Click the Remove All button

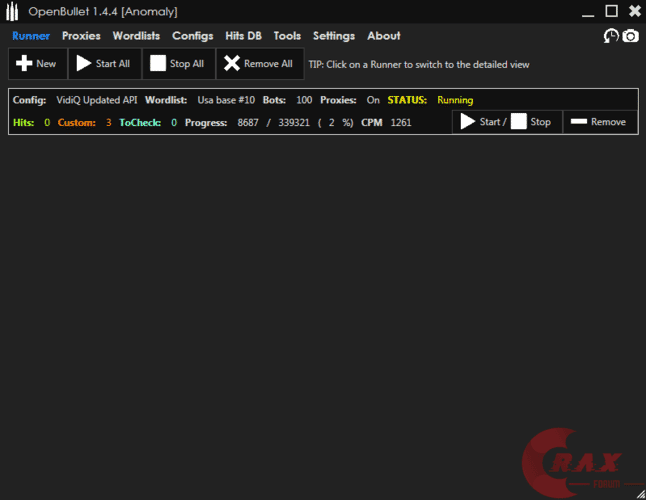click(x=260, y=64)
